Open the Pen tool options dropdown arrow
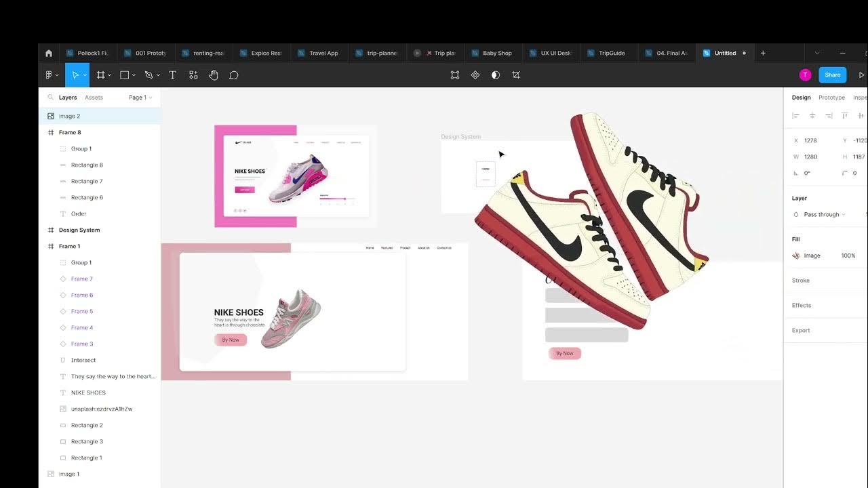The image size is (868, 488). 158,75
